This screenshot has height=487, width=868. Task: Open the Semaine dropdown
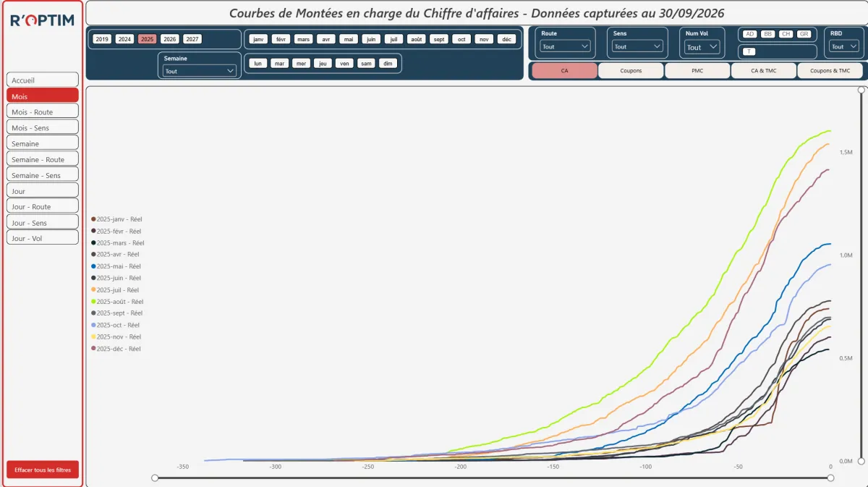pos(200,71)
